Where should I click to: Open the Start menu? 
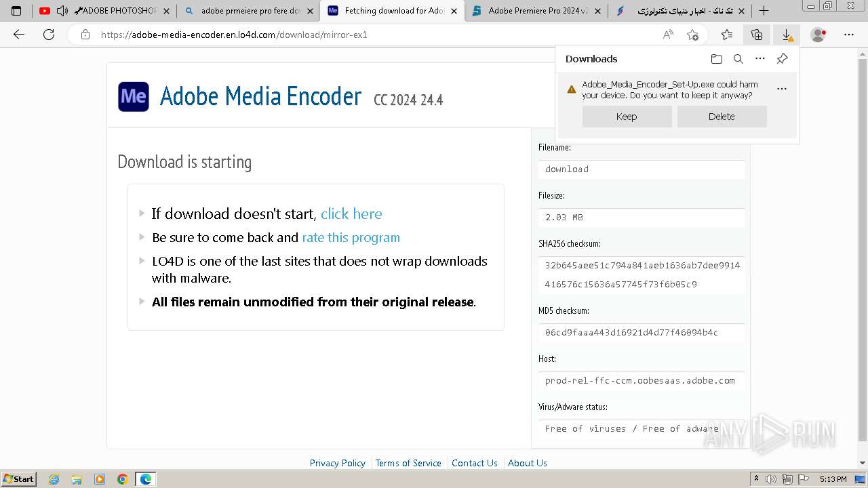[19, 479]
